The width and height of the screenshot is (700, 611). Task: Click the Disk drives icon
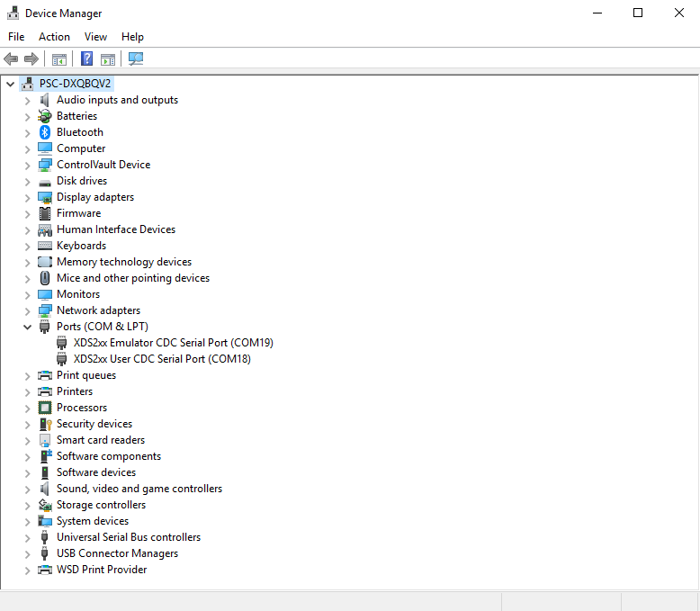coord(45,183)
